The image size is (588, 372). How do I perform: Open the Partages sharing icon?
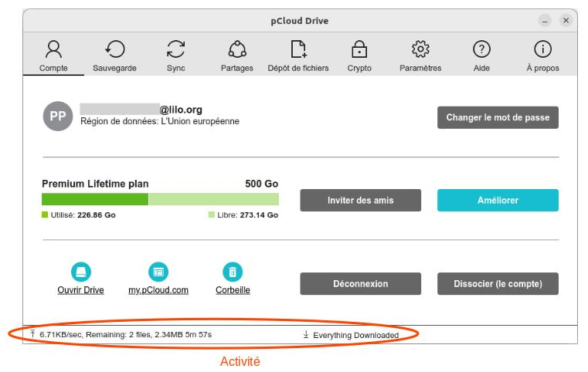pos(237,49)
